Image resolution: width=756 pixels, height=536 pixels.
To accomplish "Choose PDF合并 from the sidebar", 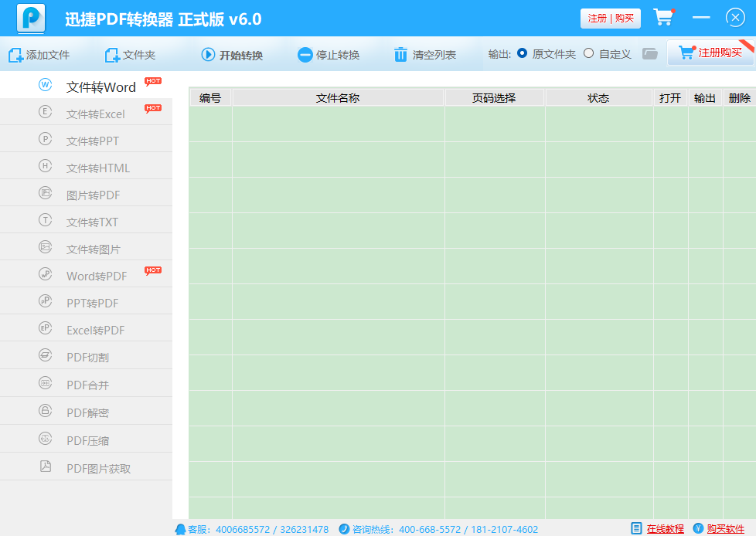I will coord(87,384).
